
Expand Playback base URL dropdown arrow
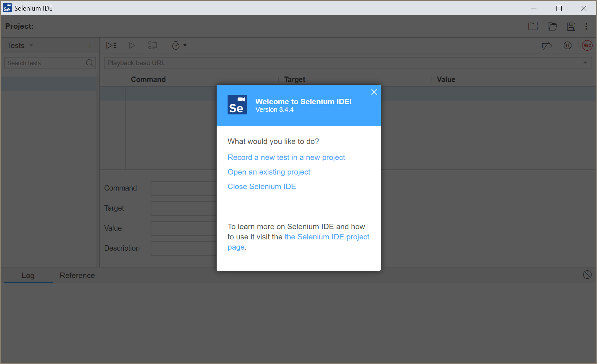pos(585,63)
